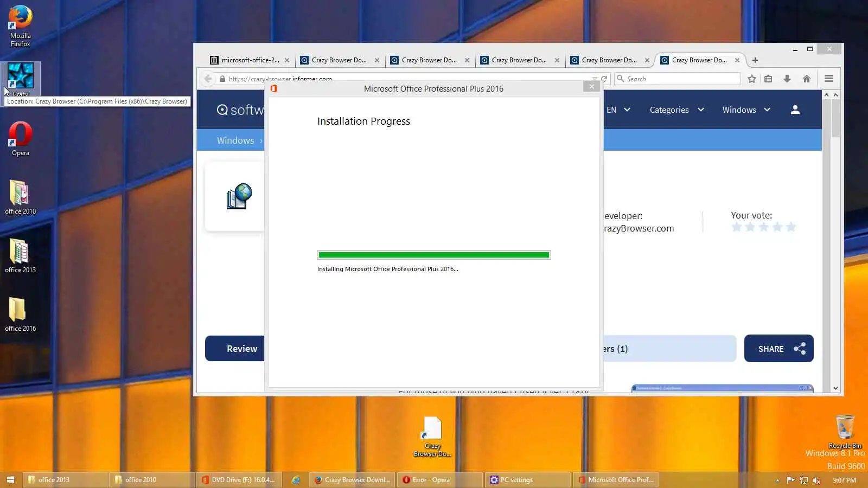
Task: Switch to Microsoft Office Prof... taskbar item
Action: click(615, 480)
